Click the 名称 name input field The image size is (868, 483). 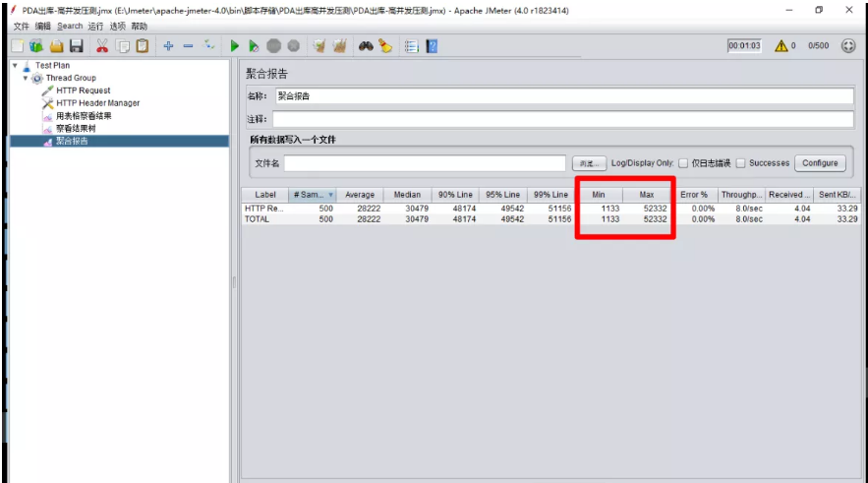coord(564,95)
